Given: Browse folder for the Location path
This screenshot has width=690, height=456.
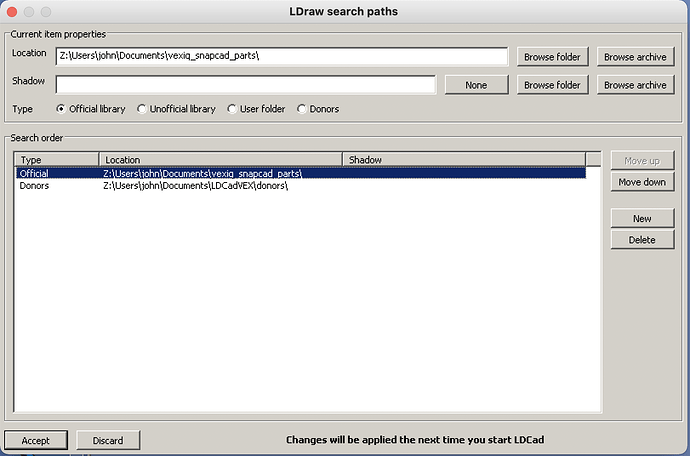Looking at the screenshot, I should tap(552, 57).
